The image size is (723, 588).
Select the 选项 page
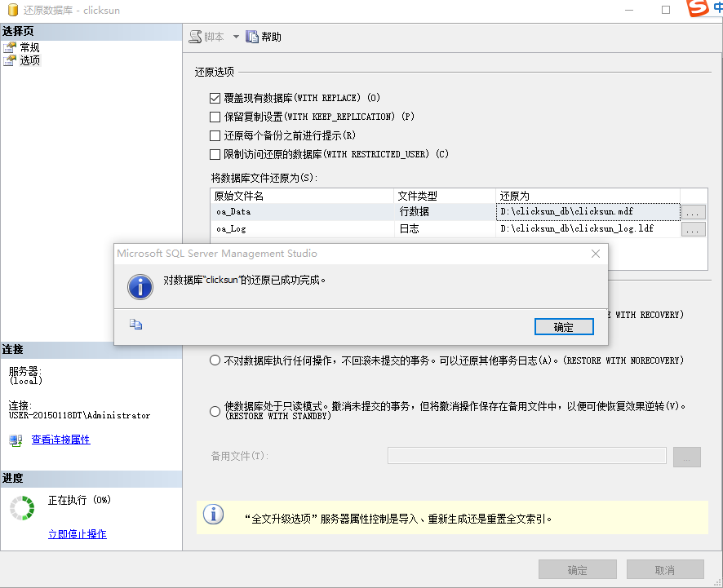[x=29, y=60]
